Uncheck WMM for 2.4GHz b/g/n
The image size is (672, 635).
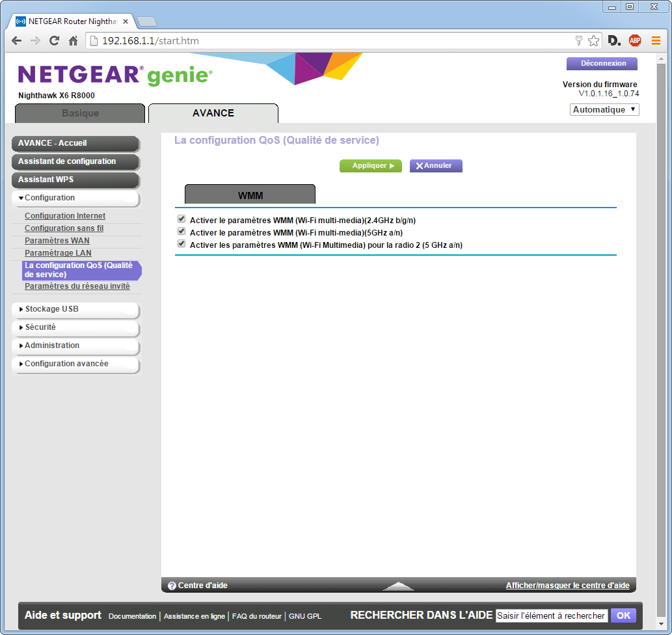(x=181, y=220)
